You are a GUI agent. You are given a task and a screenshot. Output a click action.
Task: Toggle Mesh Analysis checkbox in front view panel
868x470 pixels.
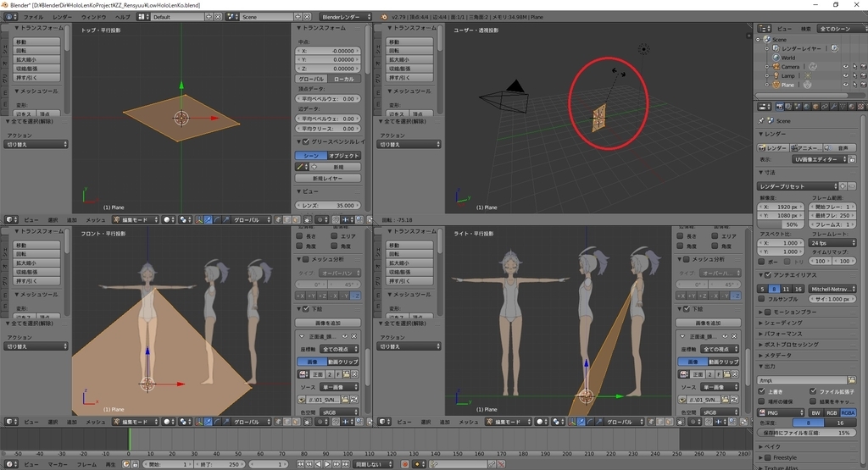pyautogui.click(x=305, y=259)
